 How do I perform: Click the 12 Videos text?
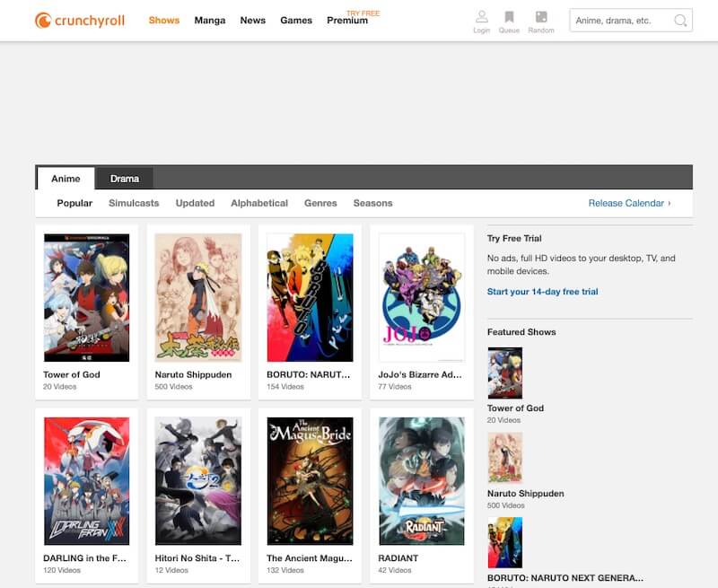(171, 570)
